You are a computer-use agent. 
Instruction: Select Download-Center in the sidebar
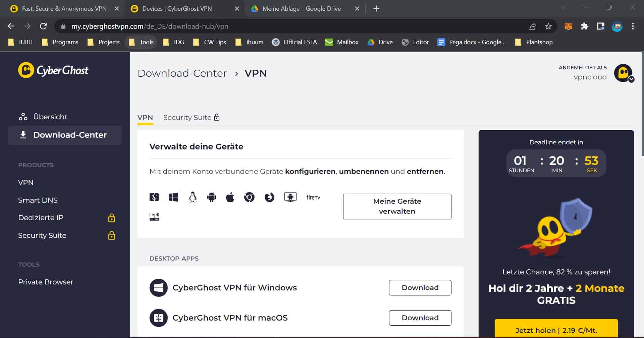65,135
